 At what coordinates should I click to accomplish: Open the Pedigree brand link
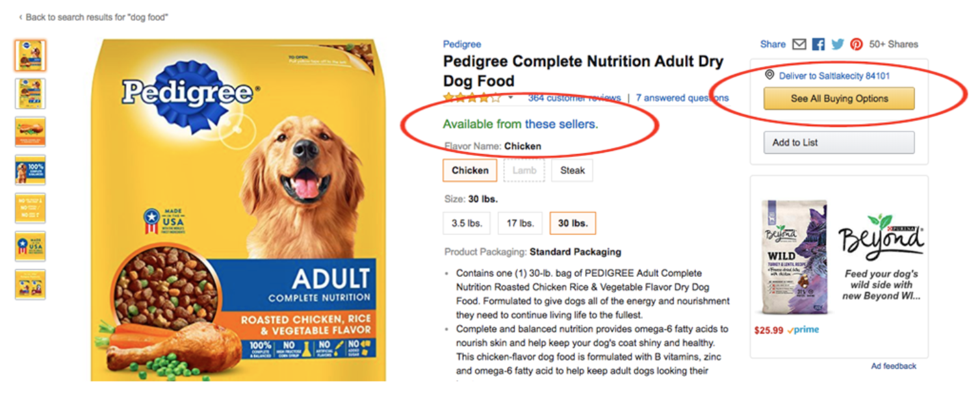pyautogui.click(x=462, y=44)
